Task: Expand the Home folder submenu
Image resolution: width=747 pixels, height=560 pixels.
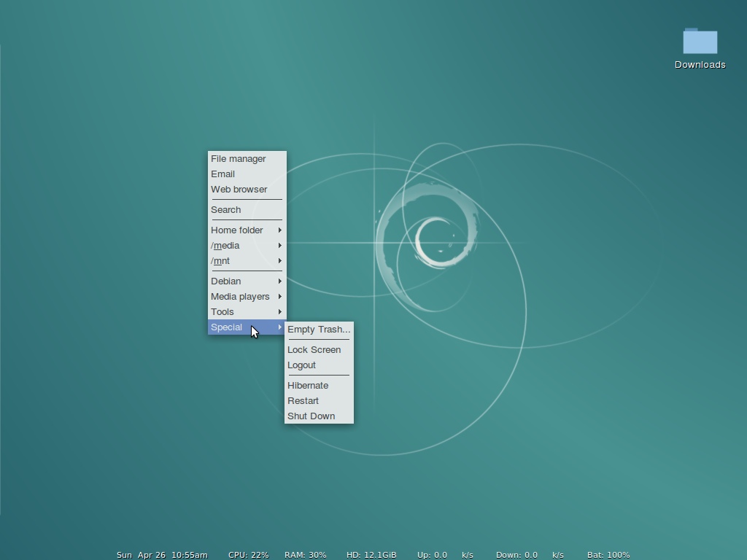Action: [x=247, y=230]
